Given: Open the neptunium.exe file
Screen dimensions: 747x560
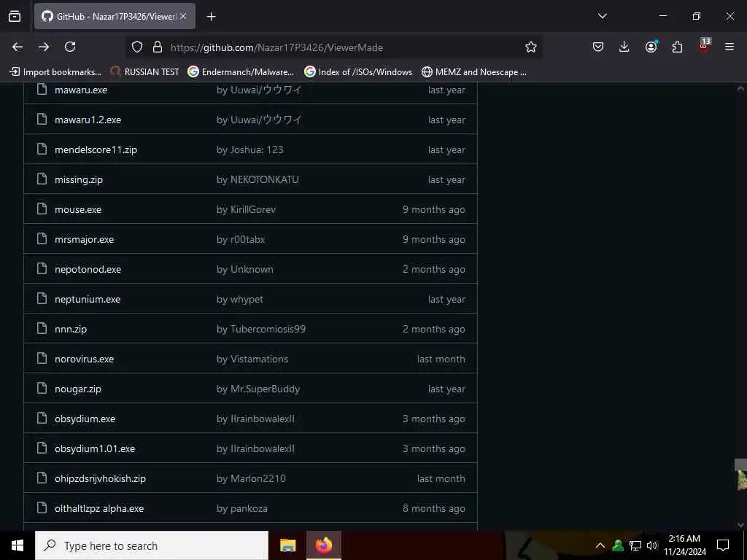Looking at the screenshot, I should 88,300.
